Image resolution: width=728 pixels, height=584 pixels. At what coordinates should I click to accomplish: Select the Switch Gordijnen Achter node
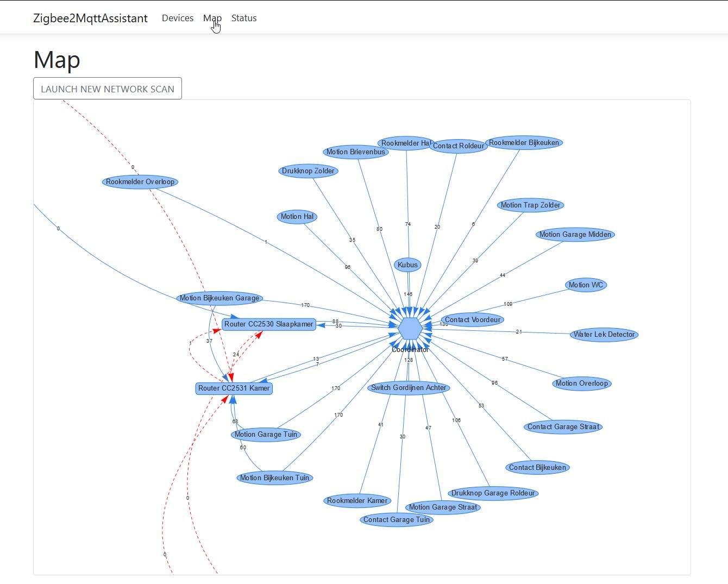tap(409, 388)
